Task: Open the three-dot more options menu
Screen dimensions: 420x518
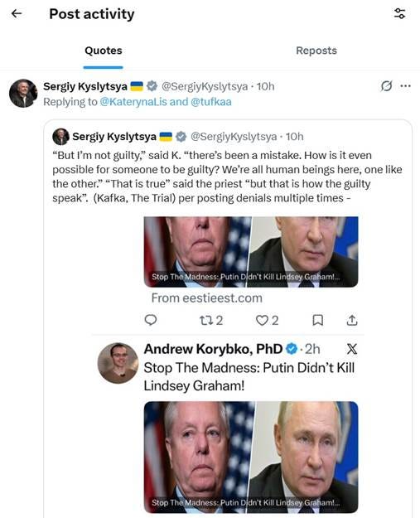Action: [405, 86]
